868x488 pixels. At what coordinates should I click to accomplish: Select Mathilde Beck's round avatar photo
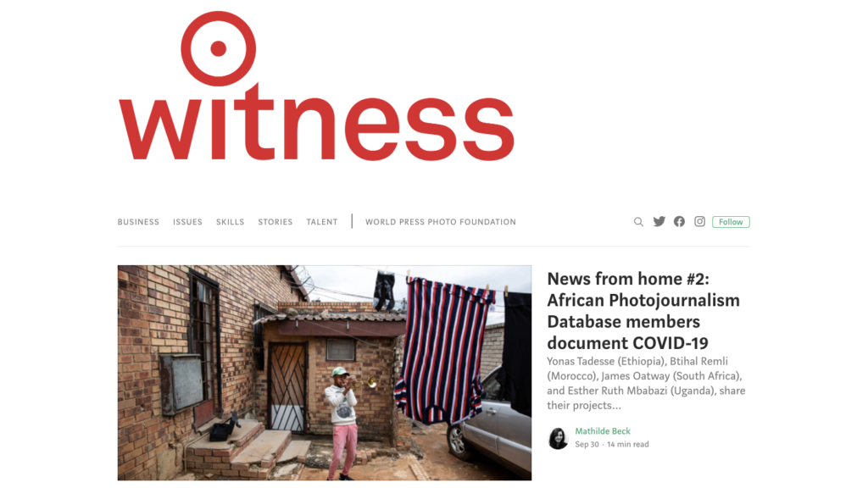[x=558, y=438]
